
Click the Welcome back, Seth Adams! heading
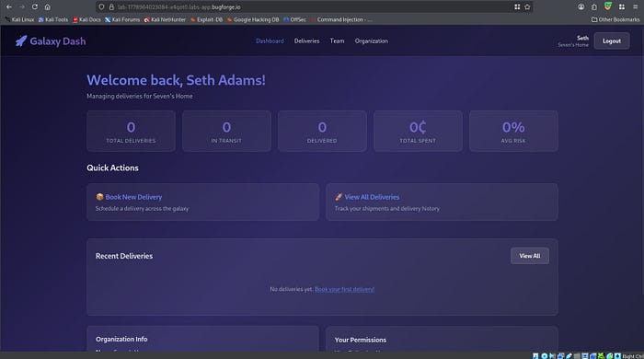(177, 80)
